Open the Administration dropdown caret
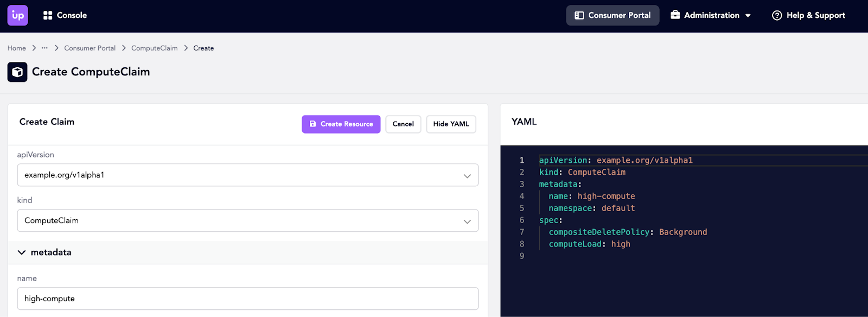868x317 pixels. point(748,16)
